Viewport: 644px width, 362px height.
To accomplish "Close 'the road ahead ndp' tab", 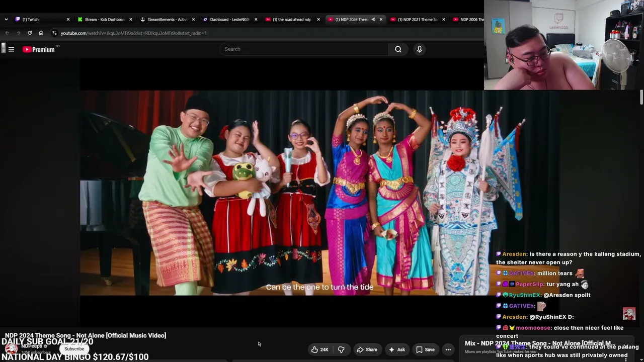I will pyautogui.click(x=318, y=20).
